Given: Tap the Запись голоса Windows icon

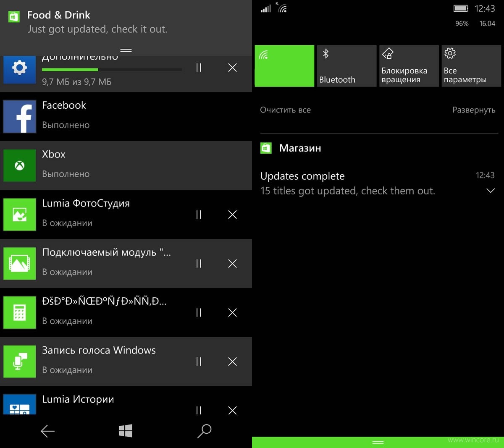Looking at the screenshot, I should click(x=20, y=362).
